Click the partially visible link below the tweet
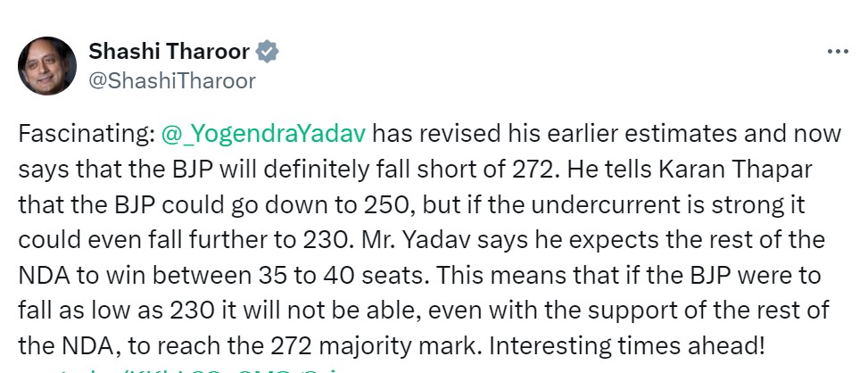 tap(178, 369)
